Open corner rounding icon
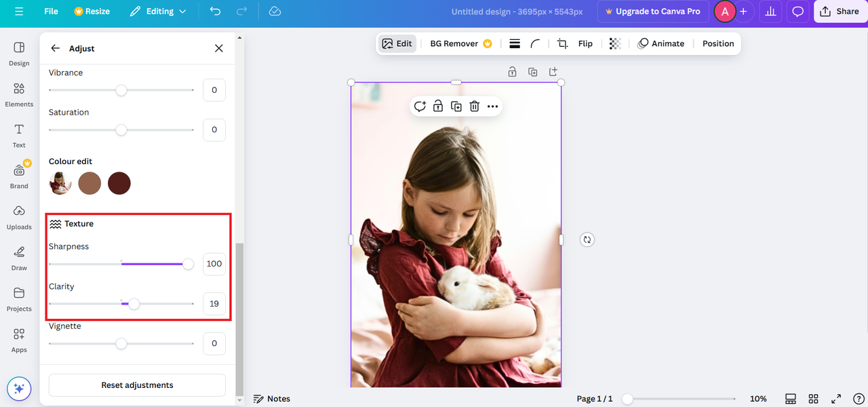The image size is (868, 407). coord(535,43)
